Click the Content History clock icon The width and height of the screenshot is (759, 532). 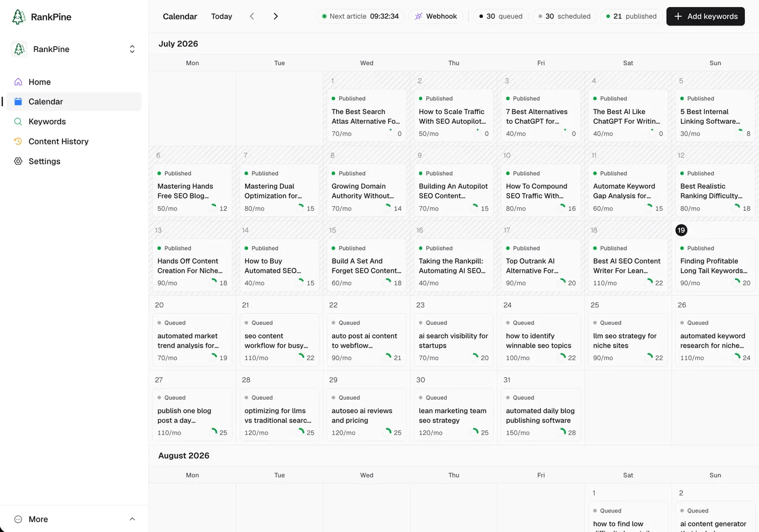tap(18, 142)
